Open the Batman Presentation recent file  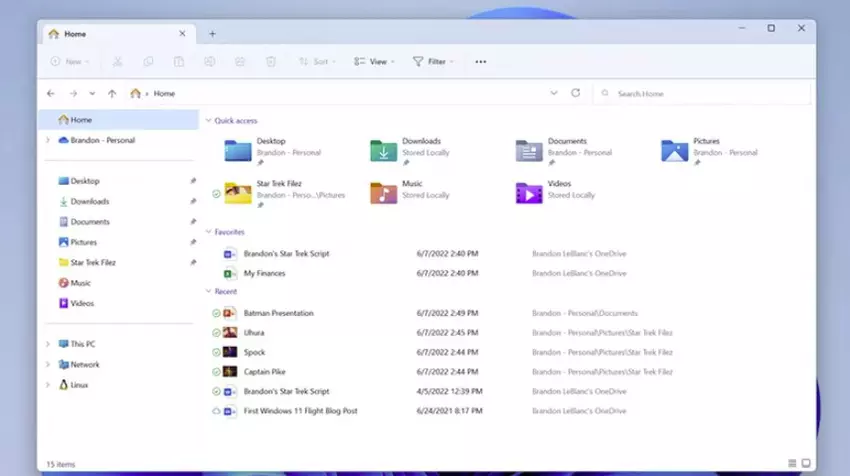pos(278,313)
